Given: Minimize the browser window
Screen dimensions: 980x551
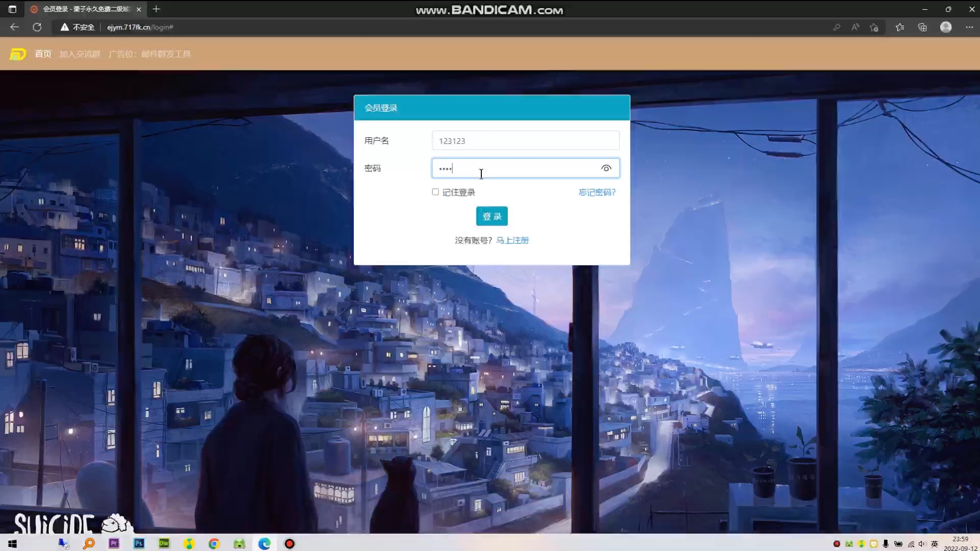Looking at the screenshot, I should [924, 9].
